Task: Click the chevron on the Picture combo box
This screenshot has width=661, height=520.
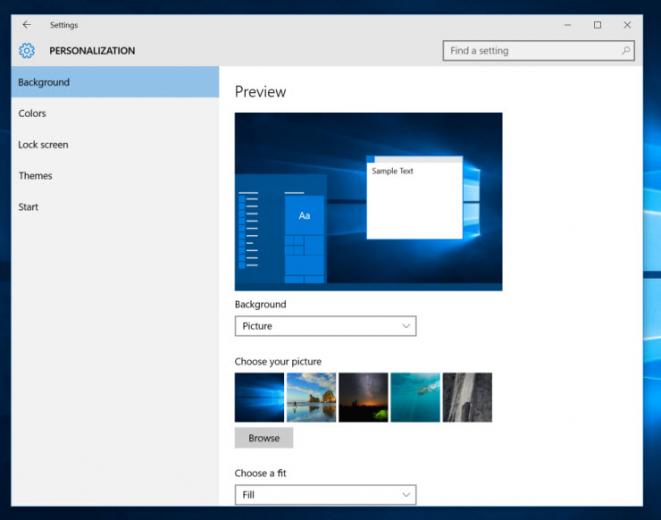Action: click(406, 326)
